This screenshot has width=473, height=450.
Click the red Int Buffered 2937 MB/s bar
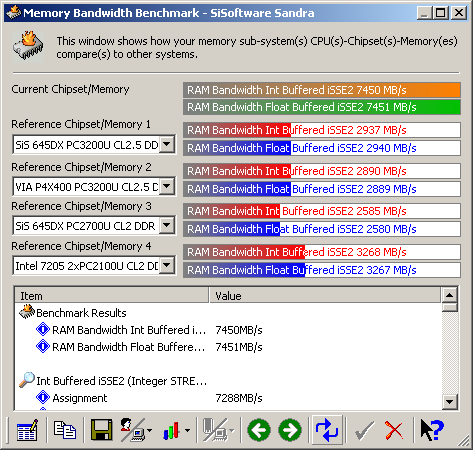click(x=322, y=130)
